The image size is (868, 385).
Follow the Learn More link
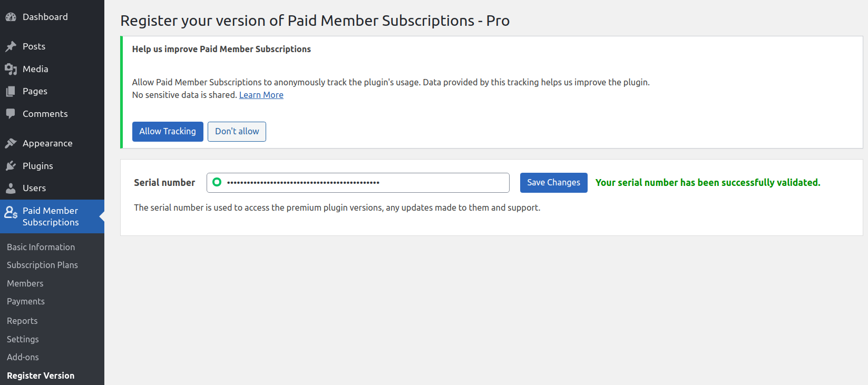coord(261,95)
